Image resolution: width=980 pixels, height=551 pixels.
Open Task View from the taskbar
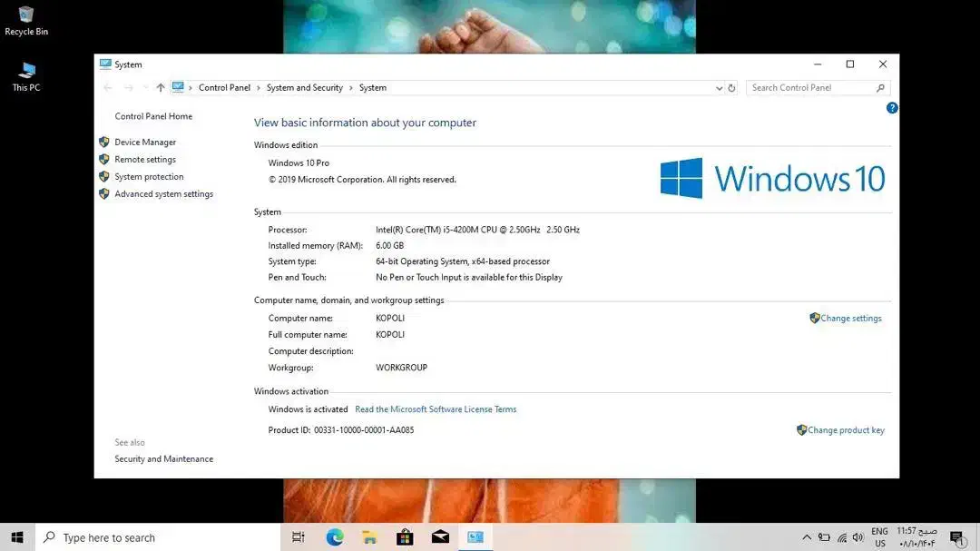tap(299, 536)
